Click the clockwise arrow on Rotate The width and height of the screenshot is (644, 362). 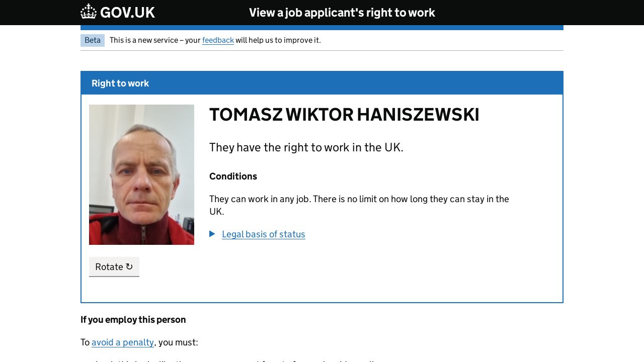pyautogui.click(x=129, y=266)
